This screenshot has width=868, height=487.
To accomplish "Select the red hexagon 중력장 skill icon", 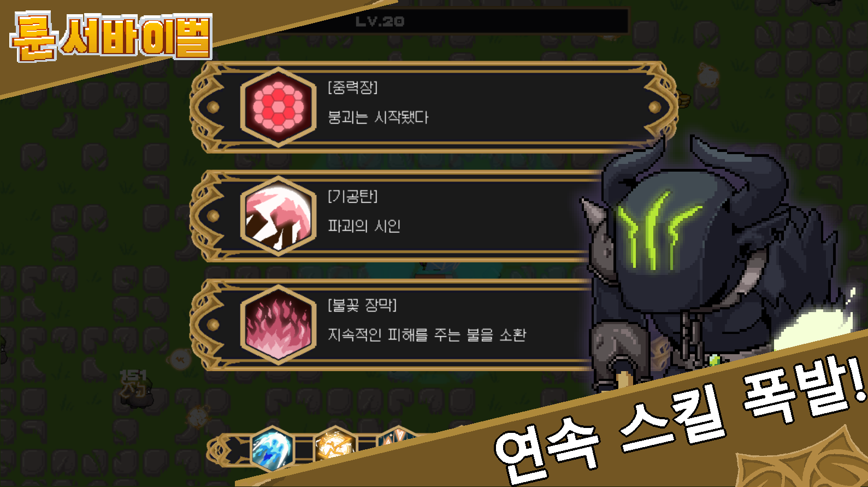I will pyautogui.click(x=279, y=107).
